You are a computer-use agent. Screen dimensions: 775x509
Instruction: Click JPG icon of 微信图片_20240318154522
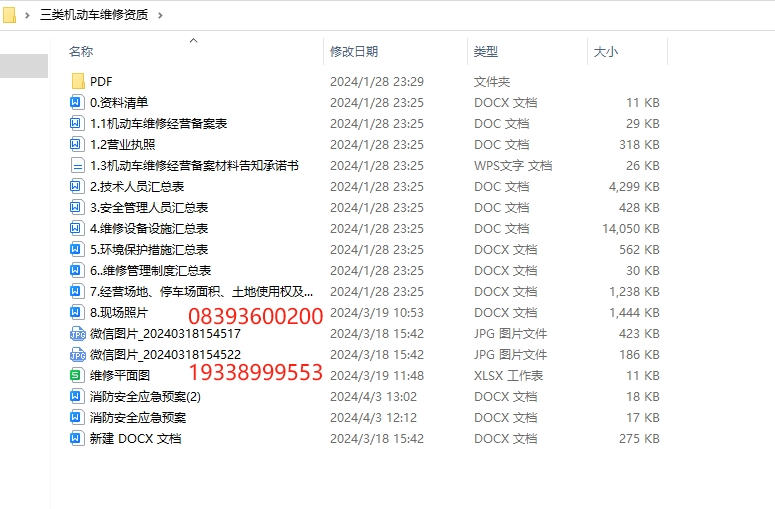pyautogui.click(x=78, y=355)
